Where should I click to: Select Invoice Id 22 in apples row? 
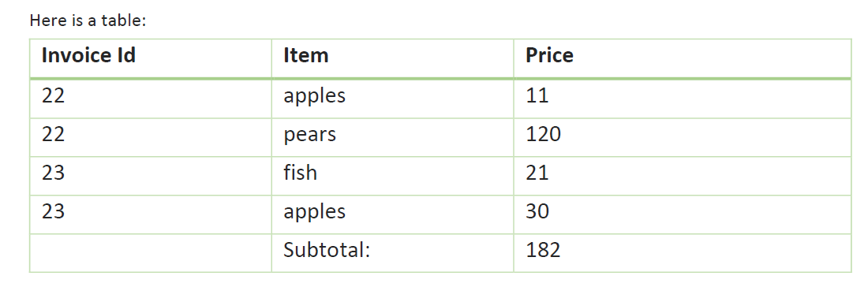coord(151,99)
